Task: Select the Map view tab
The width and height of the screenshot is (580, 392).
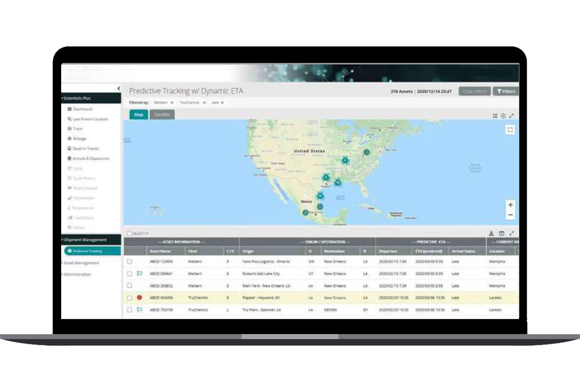Action: [x=138, y=114]
